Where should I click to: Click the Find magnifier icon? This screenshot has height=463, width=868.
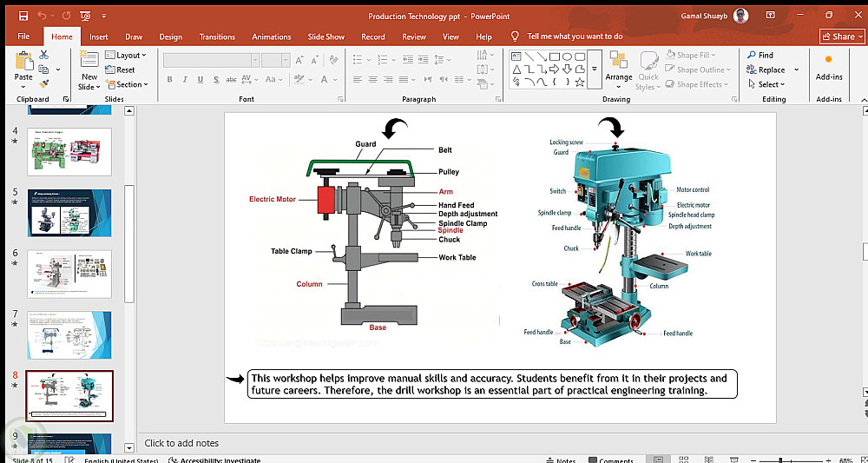coord(752,55)
